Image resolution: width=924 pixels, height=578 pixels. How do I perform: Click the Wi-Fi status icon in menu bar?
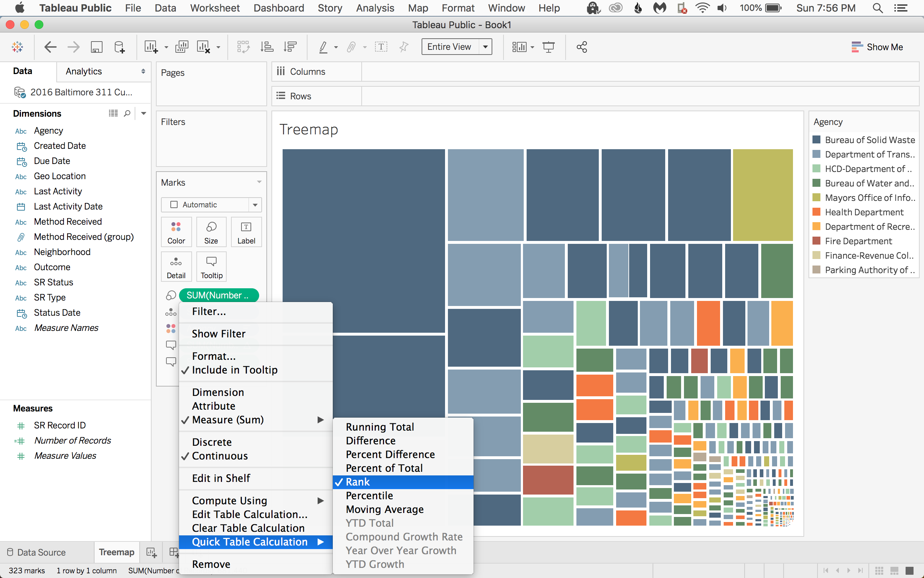tap(702, 8)
